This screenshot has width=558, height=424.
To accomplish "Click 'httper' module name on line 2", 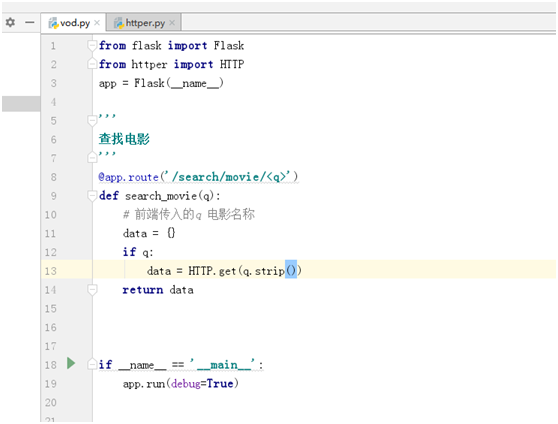I will coord(149,64).
